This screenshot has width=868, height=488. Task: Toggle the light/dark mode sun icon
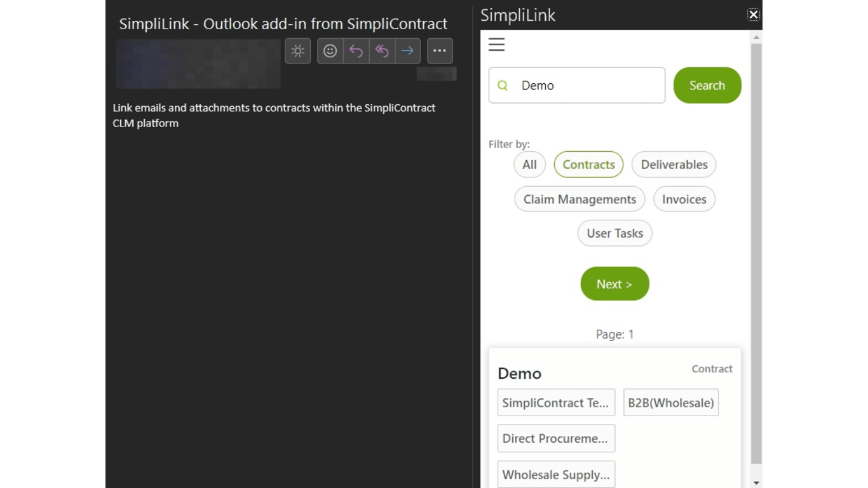click(297, 51)
